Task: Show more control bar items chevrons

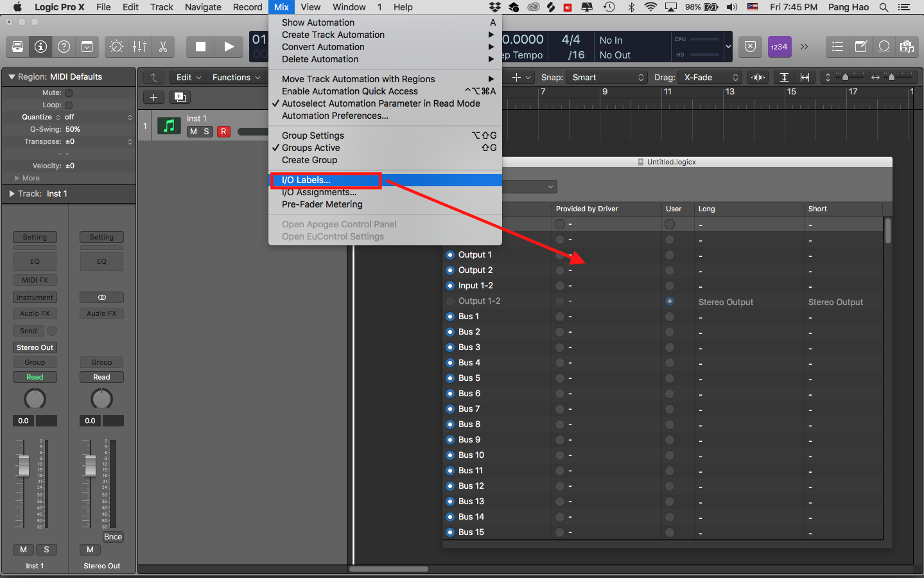Action: tap(804, 47)
